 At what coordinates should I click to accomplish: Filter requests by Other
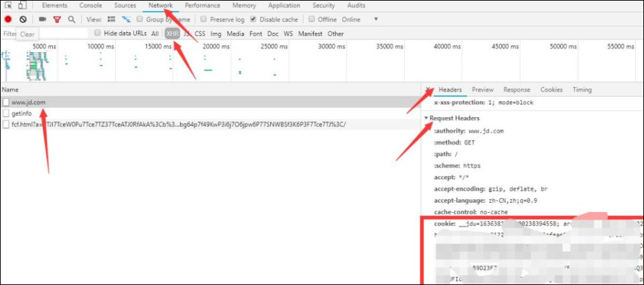(336, 33)
